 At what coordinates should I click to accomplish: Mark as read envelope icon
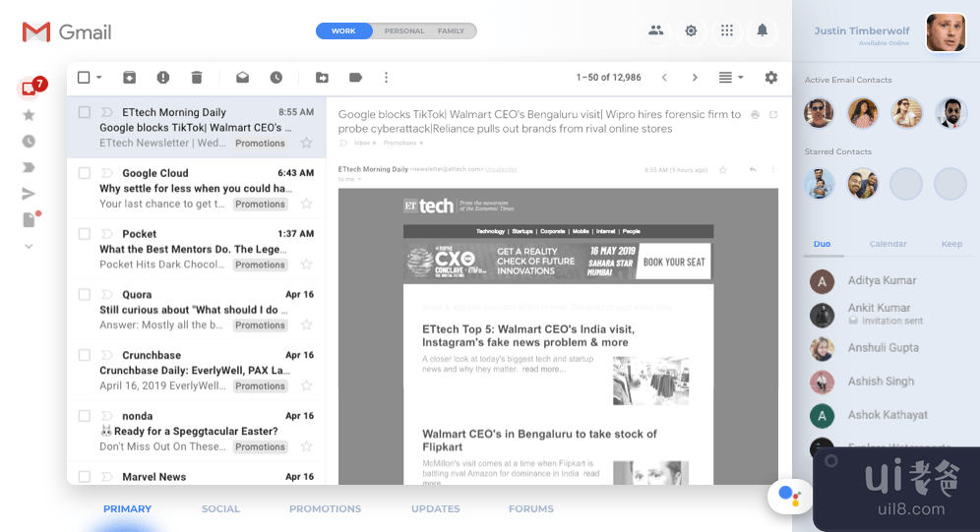tap(242, 78)
